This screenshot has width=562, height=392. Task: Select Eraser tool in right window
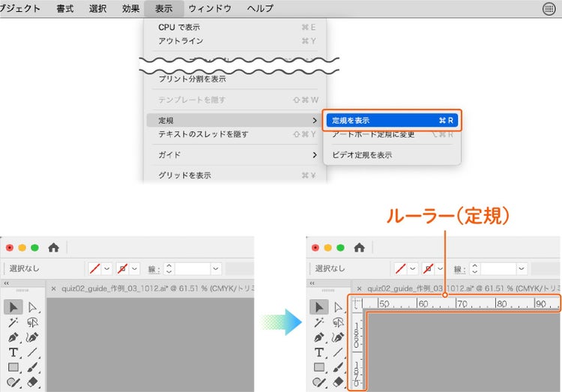point(338,382)
